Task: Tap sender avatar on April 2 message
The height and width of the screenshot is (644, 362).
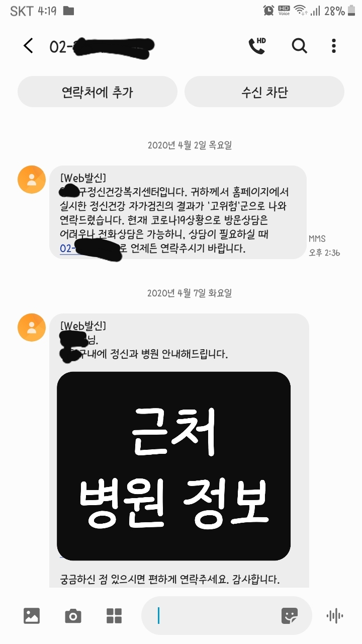Action: [x=32, y=180]
